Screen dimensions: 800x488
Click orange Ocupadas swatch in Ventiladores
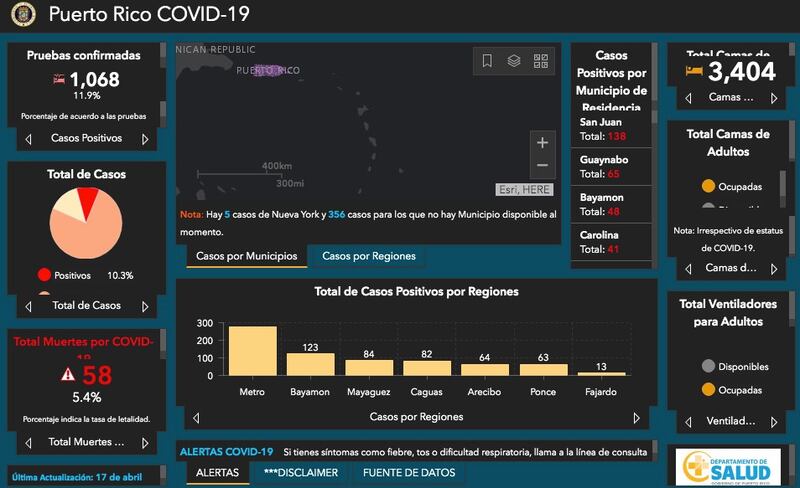708,389
